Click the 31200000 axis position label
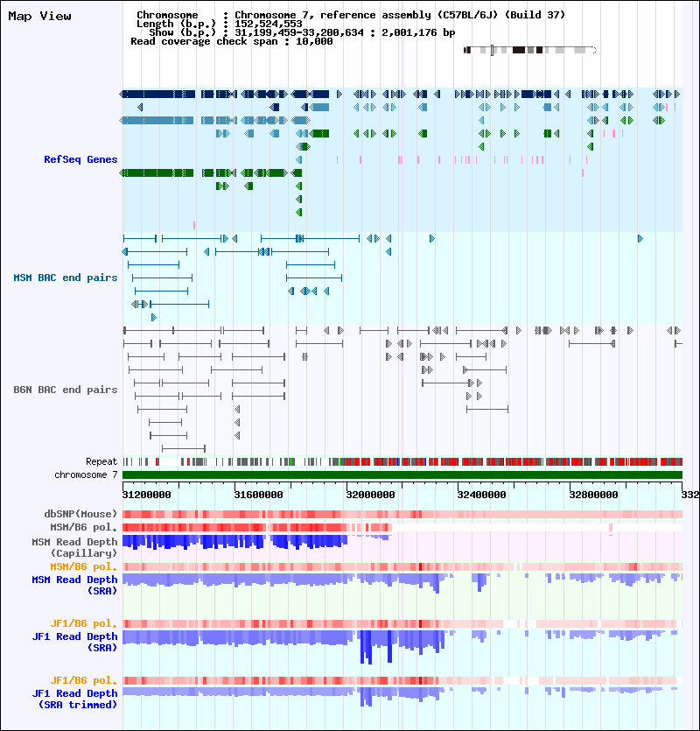Screen dimensions: 700x731 (146, 495)
